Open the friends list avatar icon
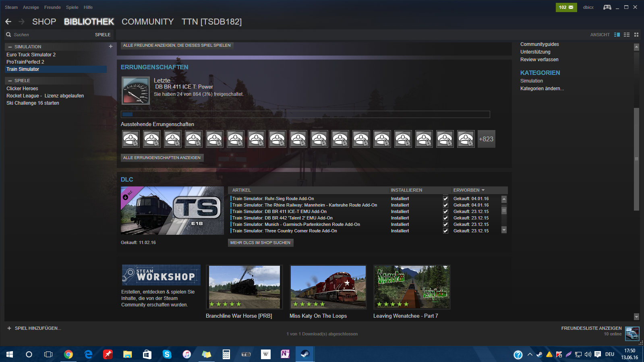The height and width of the screenshot is (362, 644). coord(632,333)
